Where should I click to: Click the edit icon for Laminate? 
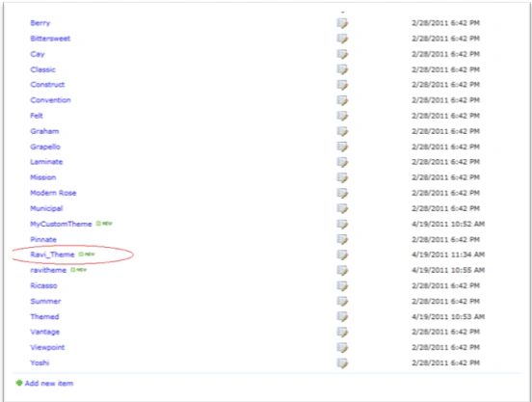click(x=342, y=162)
